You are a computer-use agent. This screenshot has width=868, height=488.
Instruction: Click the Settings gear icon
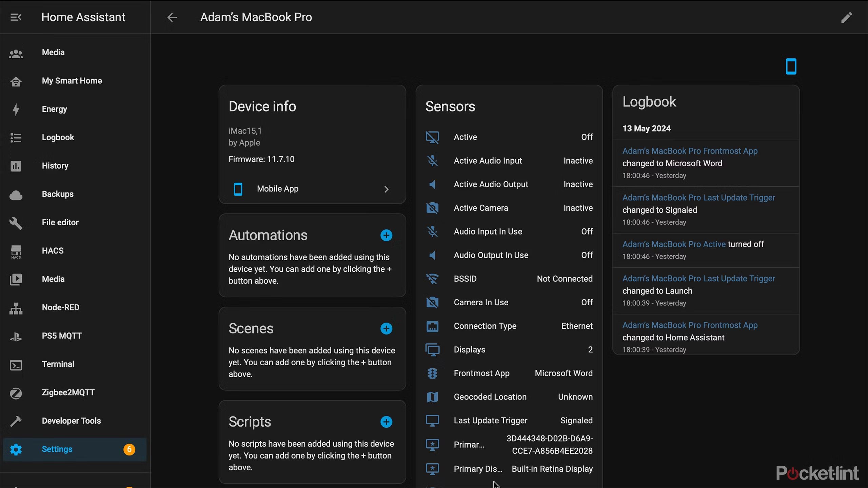pyautogui.click(x=16, y=450)
